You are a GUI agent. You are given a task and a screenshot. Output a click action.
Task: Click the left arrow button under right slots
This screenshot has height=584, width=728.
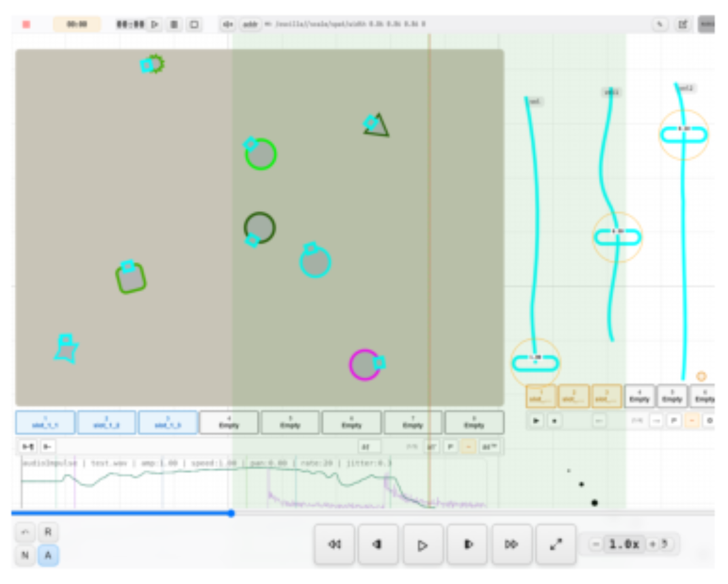coord(599,420)
